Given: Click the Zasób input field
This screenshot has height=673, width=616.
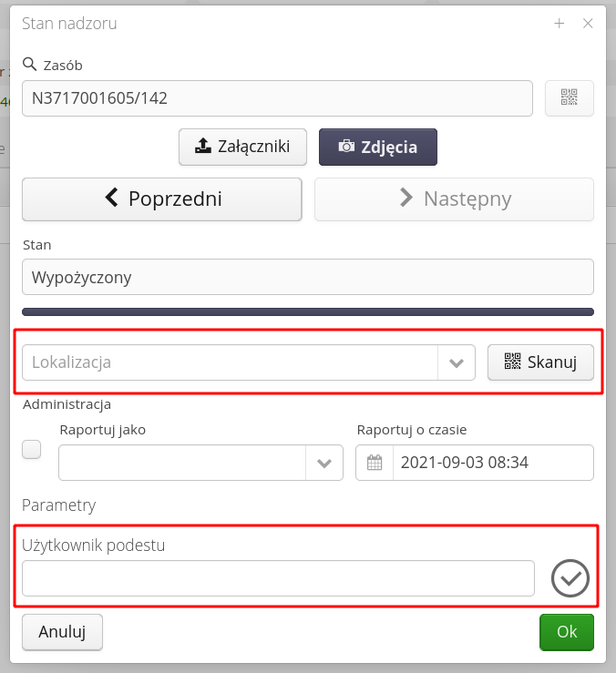Looking at the screenshot, I should point(277,98).
